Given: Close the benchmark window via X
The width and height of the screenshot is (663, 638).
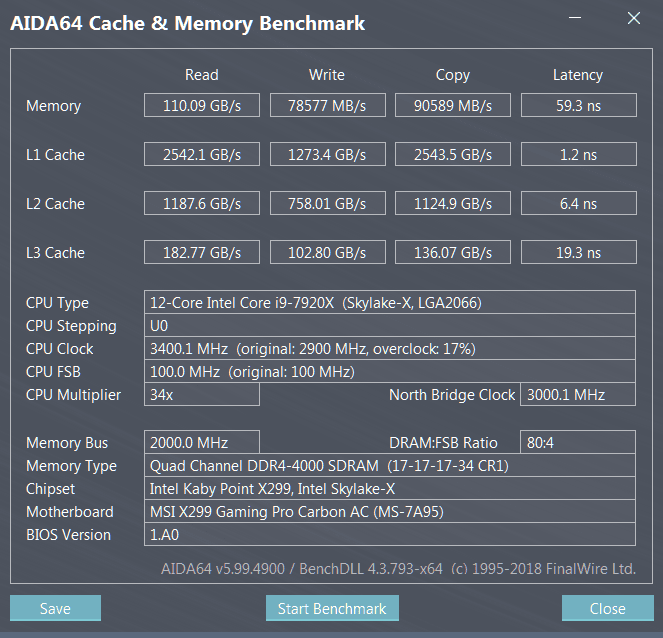Looking at the screenshot, I should coord(633,18).
